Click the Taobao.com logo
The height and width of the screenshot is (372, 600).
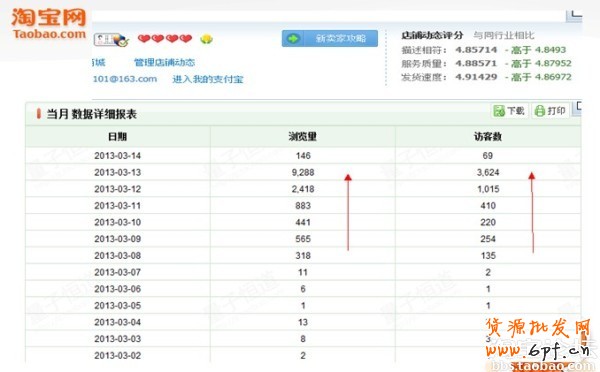[x=49, y=24]
